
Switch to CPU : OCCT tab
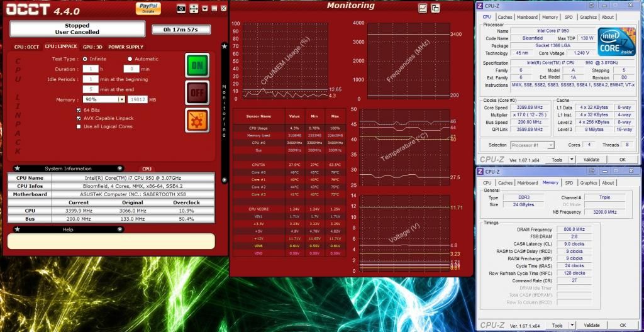(x=26, y=47)
